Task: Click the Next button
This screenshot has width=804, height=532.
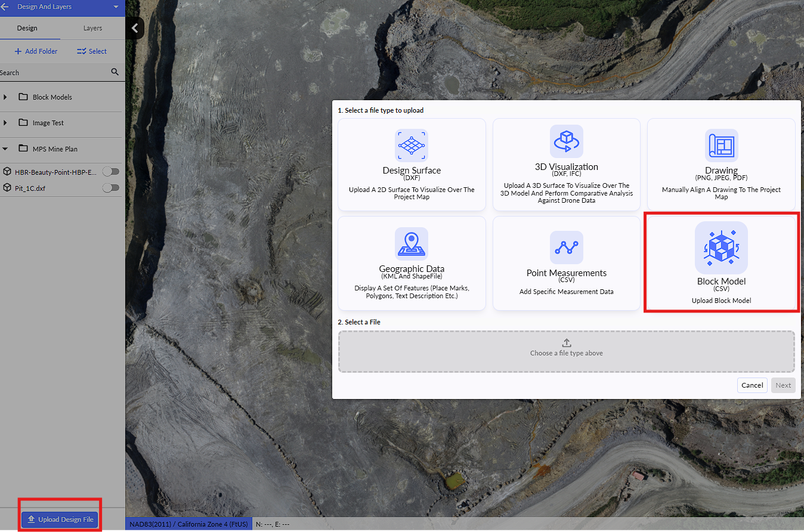Action: tap(783, 385)
